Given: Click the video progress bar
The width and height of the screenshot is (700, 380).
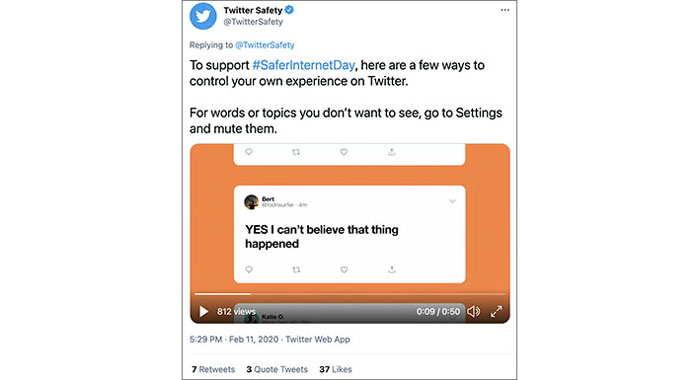Looking at the screenshot, I should 350,294.
